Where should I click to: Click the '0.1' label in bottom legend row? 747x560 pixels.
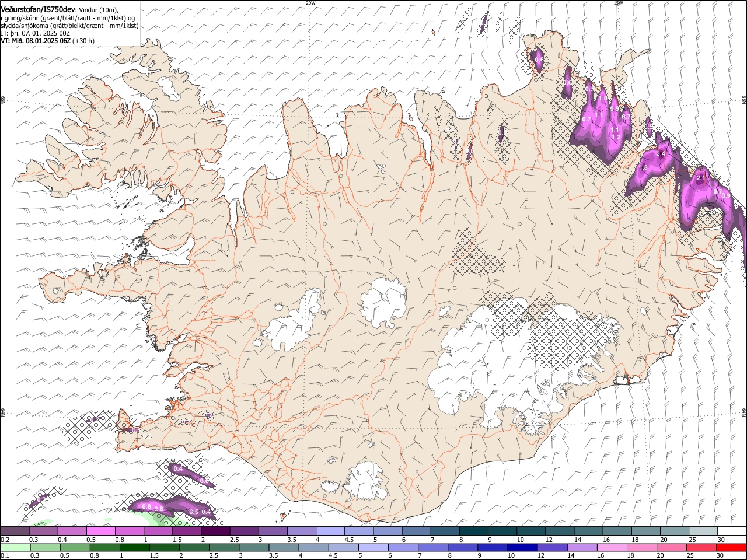point(4,556)
